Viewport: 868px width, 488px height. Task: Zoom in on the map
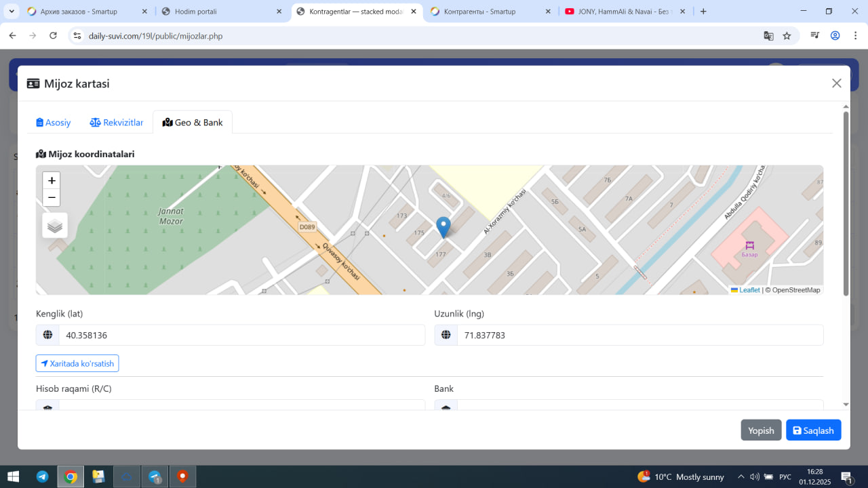tap(52, 181)
